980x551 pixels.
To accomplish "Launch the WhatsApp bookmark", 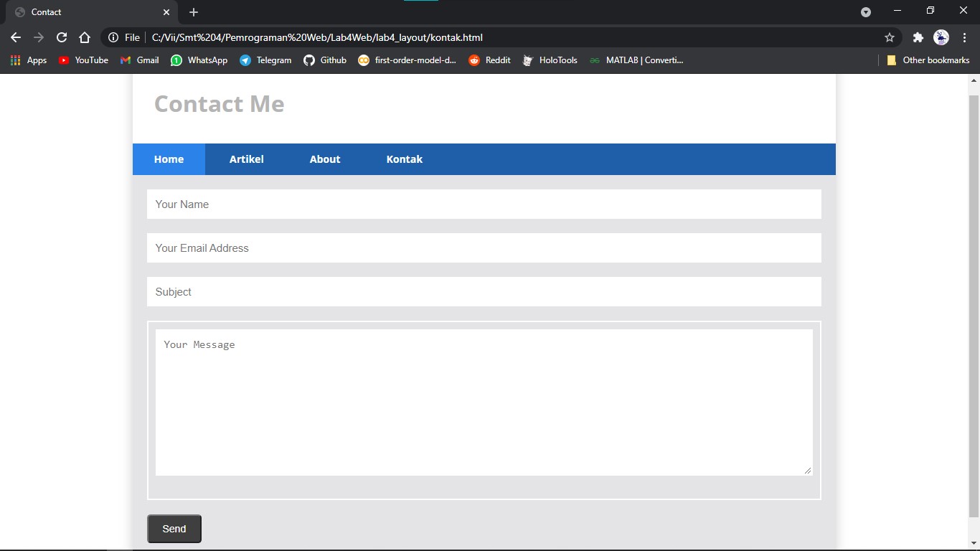I will tap(199, 60).
